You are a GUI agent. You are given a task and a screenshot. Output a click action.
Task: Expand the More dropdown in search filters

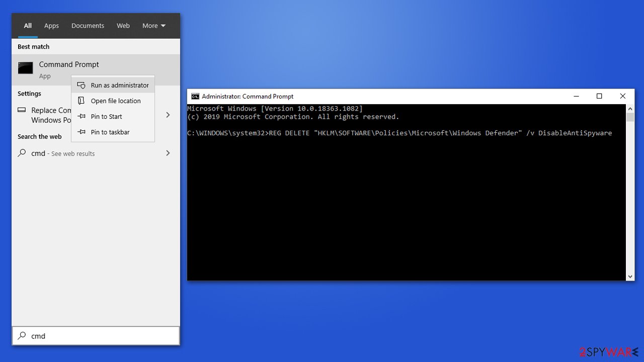(x=154, y=26)
